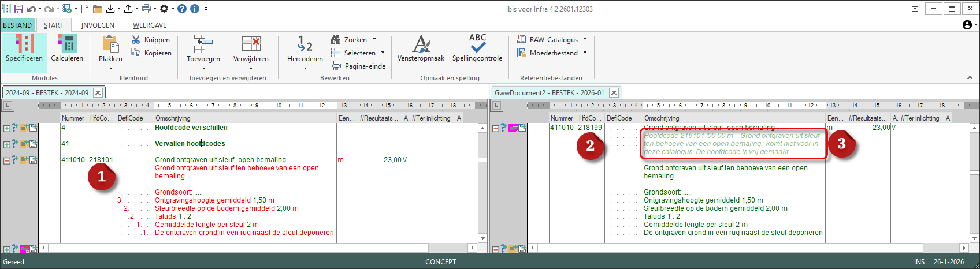Open the RAW-Catalogus dropdown
The width and height of the screenshot is (980, 269).
pos(585,40)
